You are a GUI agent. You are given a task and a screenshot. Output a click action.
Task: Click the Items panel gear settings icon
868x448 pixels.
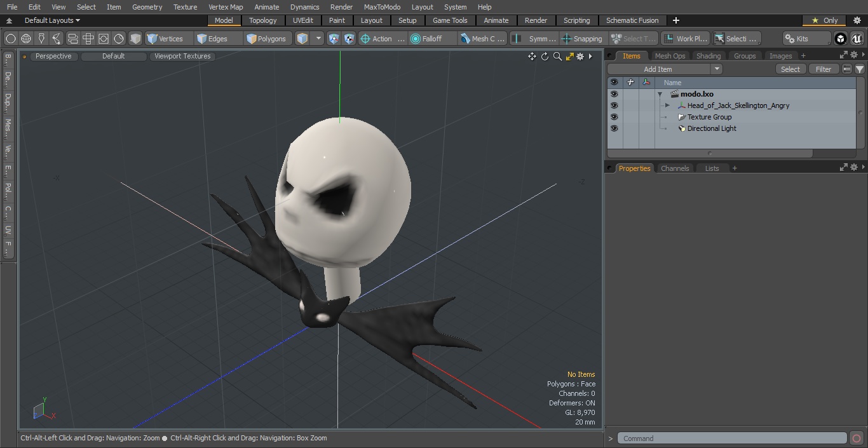pos(854,55)
